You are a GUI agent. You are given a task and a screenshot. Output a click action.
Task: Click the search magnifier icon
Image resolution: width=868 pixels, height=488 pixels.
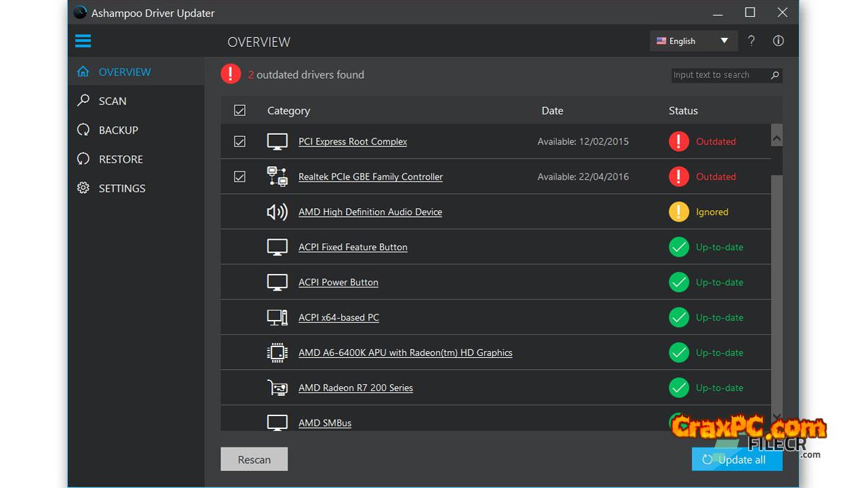pyautogui.click(x=774, y=75)
